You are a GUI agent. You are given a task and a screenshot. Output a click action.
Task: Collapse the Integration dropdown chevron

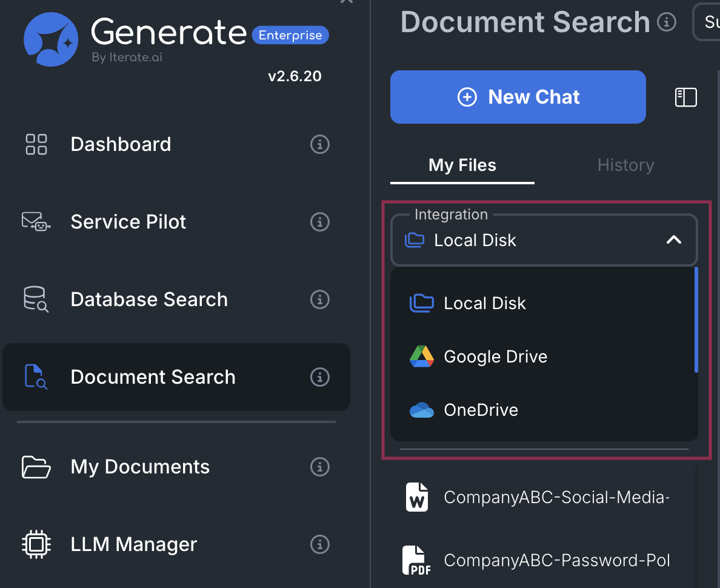coord(674,240)
